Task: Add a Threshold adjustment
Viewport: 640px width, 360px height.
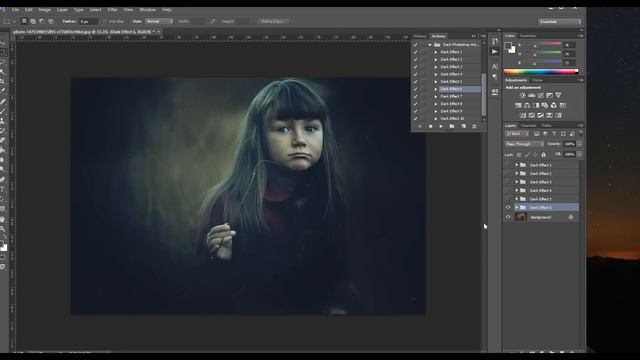Action: [540, 116]
